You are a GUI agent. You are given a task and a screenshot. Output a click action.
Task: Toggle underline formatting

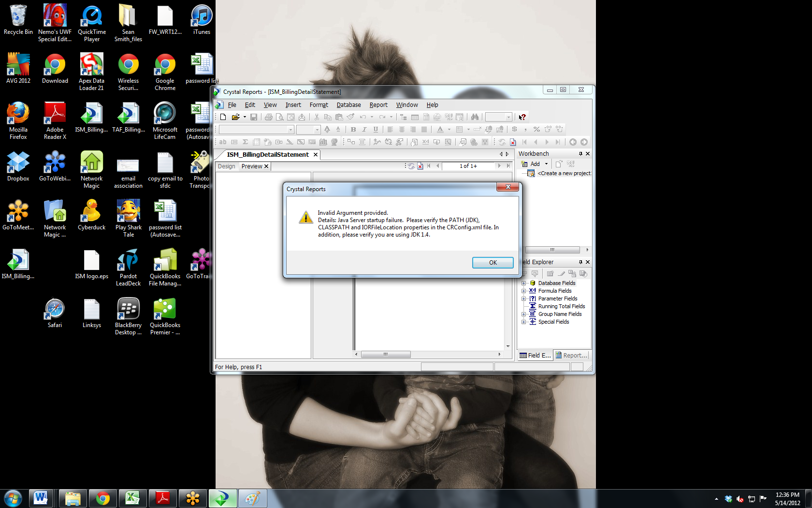376,129
